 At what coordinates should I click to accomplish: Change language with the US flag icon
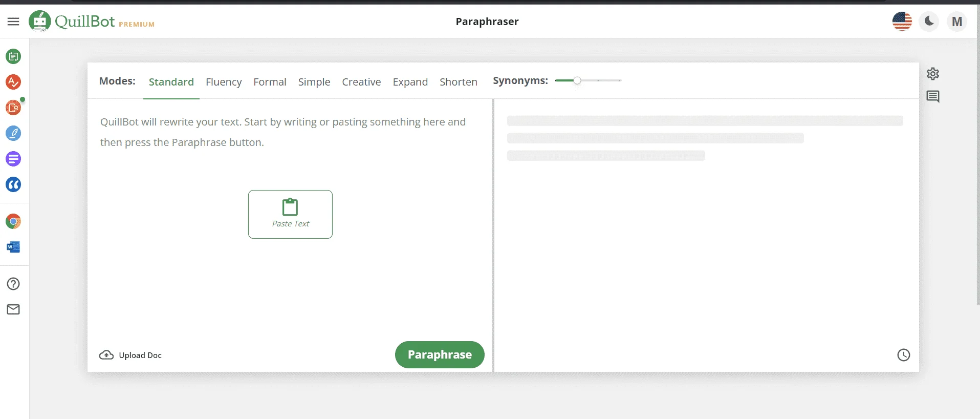(x=902, y=22)
